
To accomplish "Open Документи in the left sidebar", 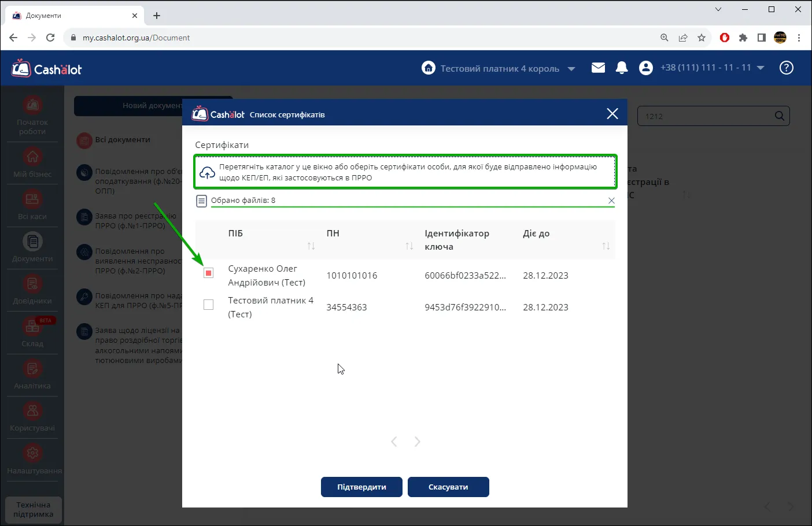I will (32, 247).
